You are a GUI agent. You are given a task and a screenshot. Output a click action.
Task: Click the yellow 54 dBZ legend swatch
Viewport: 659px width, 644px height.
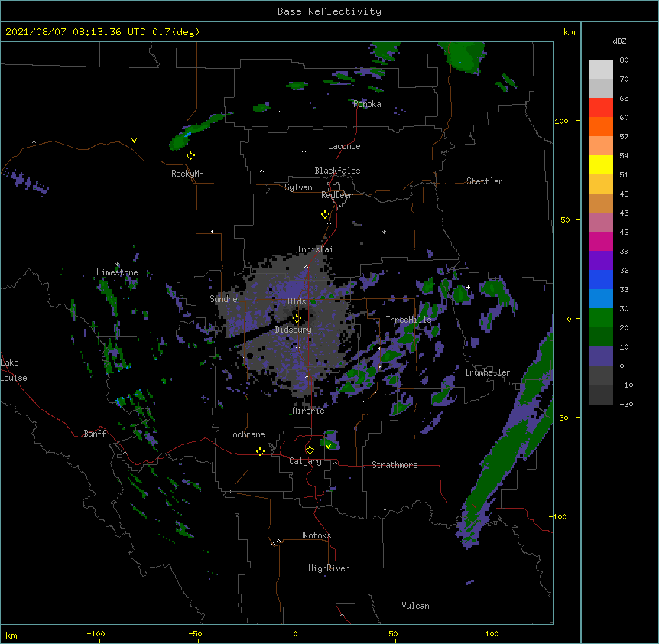coord(601,164)
